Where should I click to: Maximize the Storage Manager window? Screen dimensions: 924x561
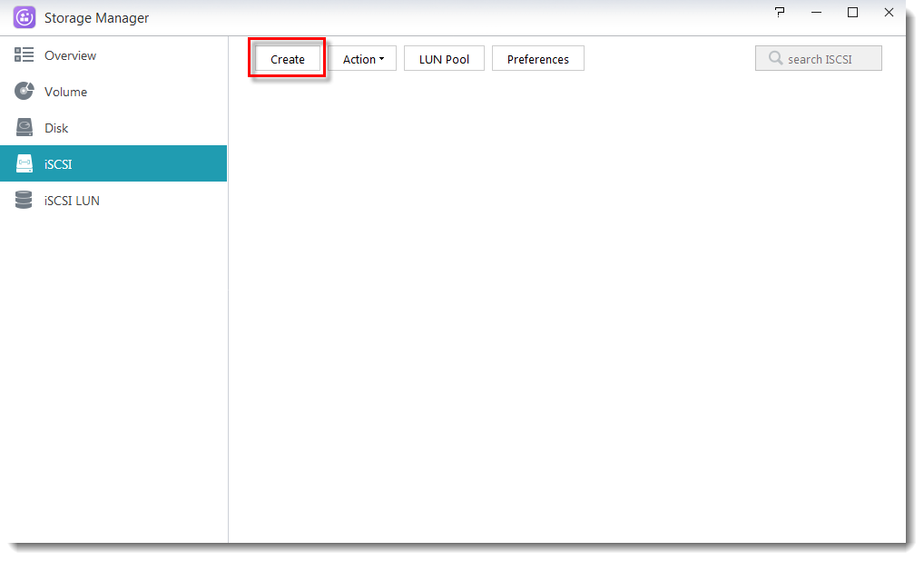point(852,13)
